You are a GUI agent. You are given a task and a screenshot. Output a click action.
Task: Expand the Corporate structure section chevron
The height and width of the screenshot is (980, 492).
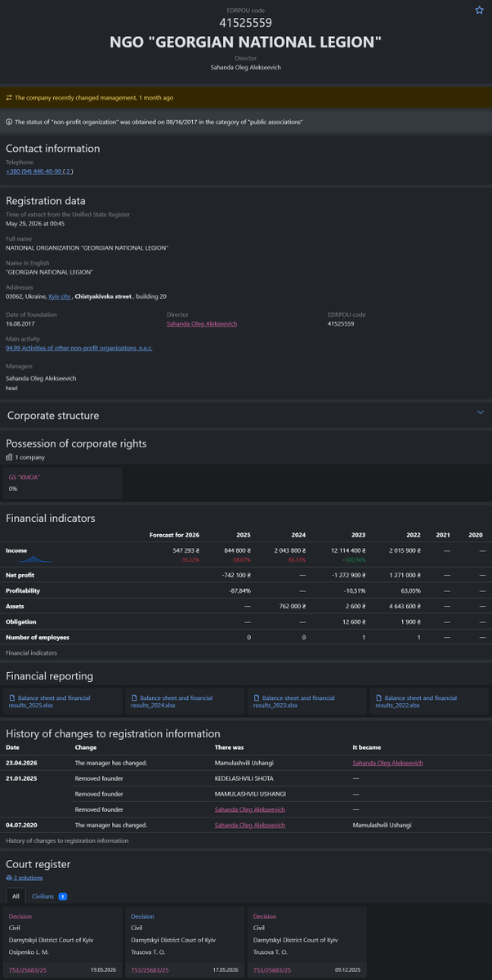pyautogui.click(x=481, y=412)
